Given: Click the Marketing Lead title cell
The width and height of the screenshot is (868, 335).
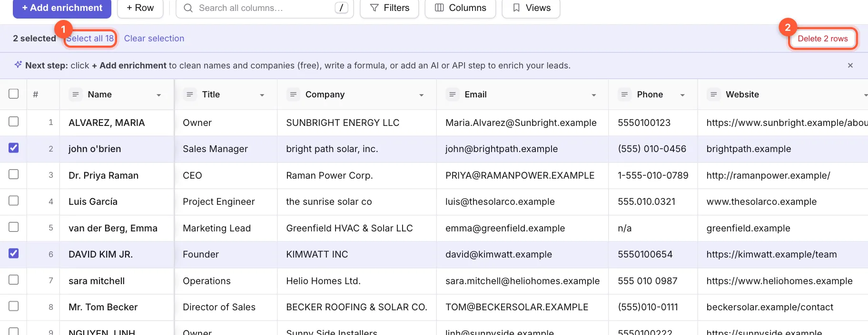Looking at the screenshot, I should (226, 228).
